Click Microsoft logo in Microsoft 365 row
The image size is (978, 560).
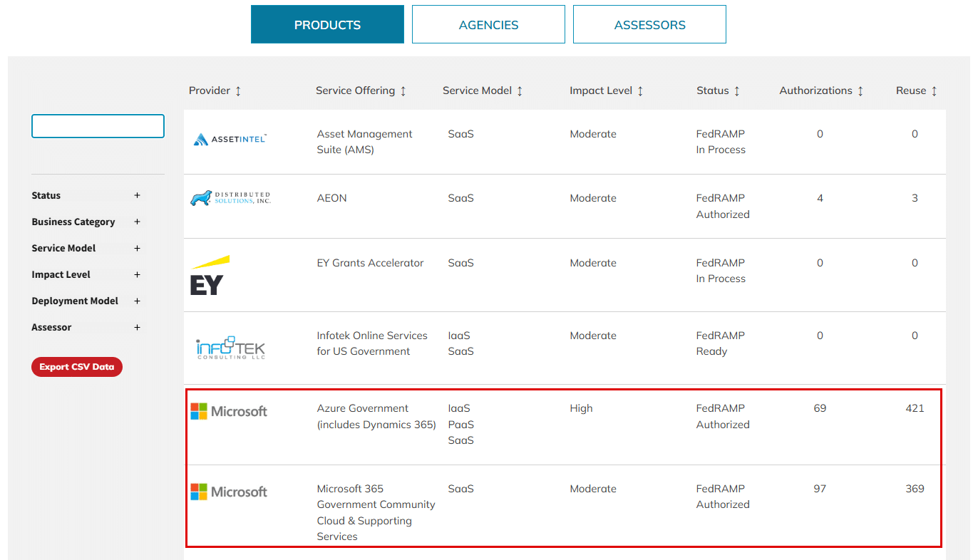coord(229,492)
